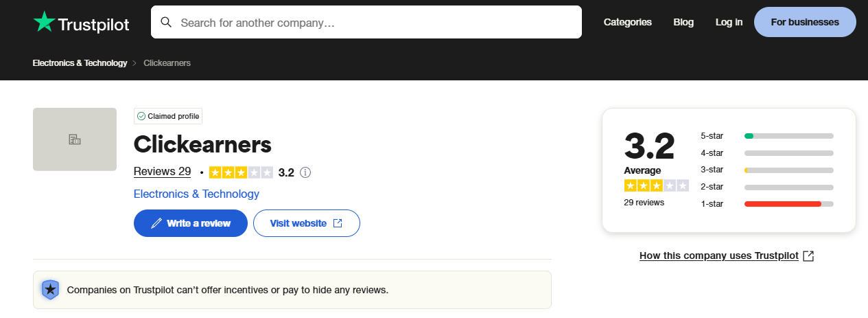Click the large 3.2 score in summary card

click(x=649, y=146)
